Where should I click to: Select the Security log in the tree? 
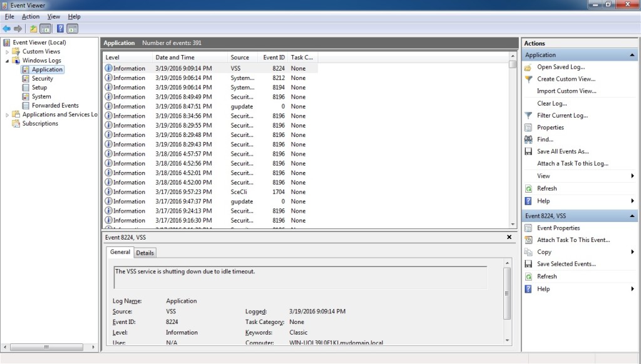[x=44, y=78]
